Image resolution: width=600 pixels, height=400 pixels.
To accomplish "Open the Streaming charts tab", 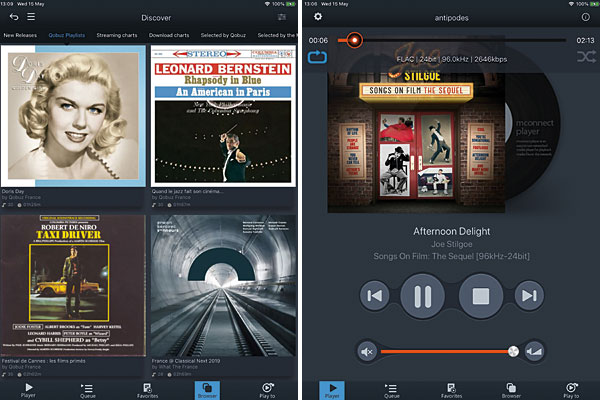I will [x=117, y=35].
